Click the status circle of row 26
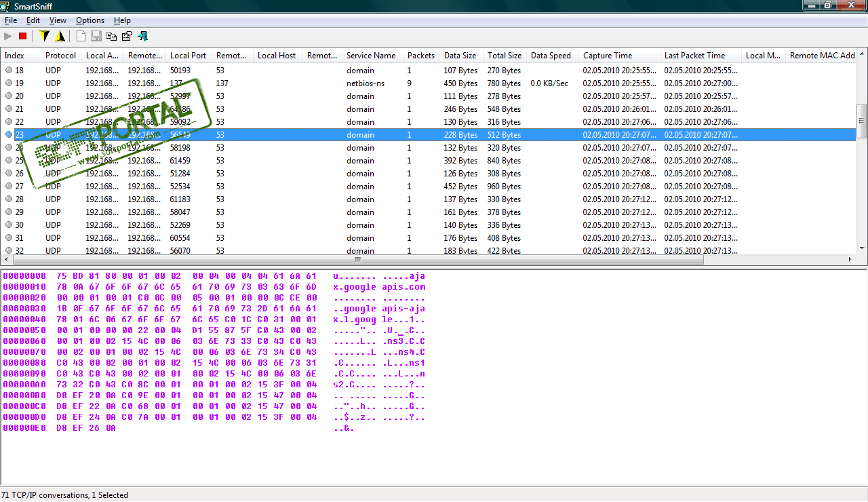The width and height of the screenshot is (868, 502). tap(9, 173)
